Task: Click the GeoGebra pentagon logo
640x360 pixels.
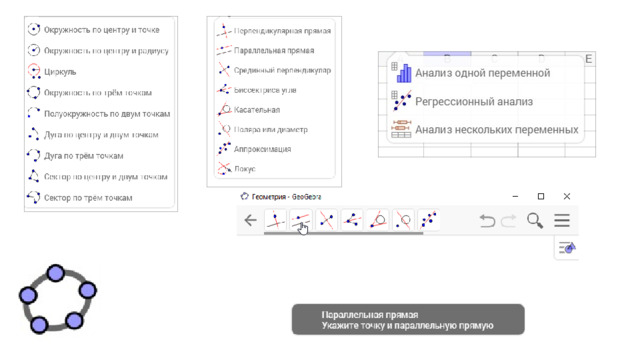Action: coord(58,299)
